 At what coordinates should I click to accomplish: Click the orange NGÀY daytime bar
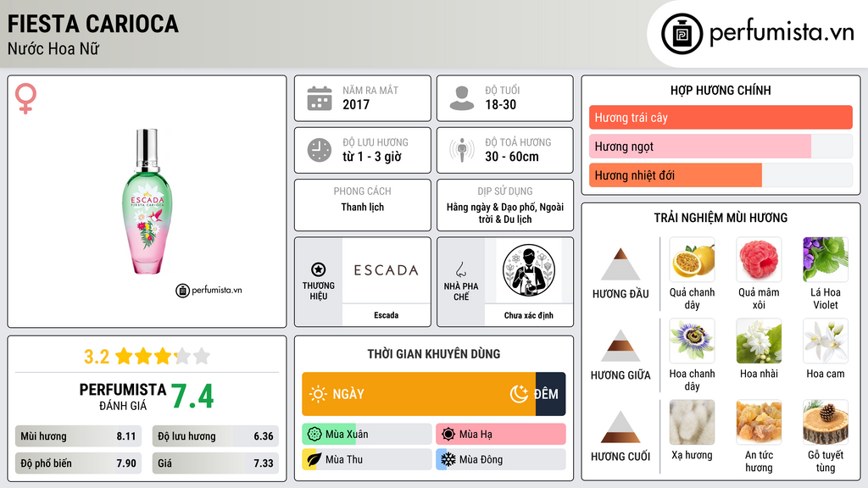coord(419,394)
